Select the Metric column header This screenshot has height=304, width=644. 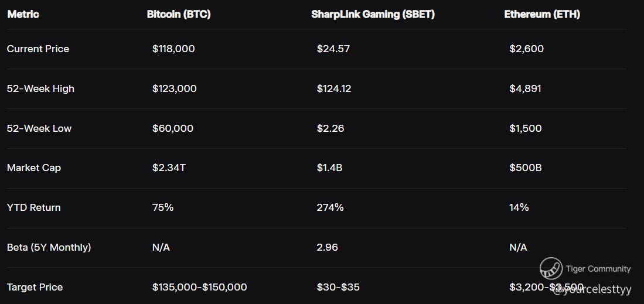[x=23, y=15]
